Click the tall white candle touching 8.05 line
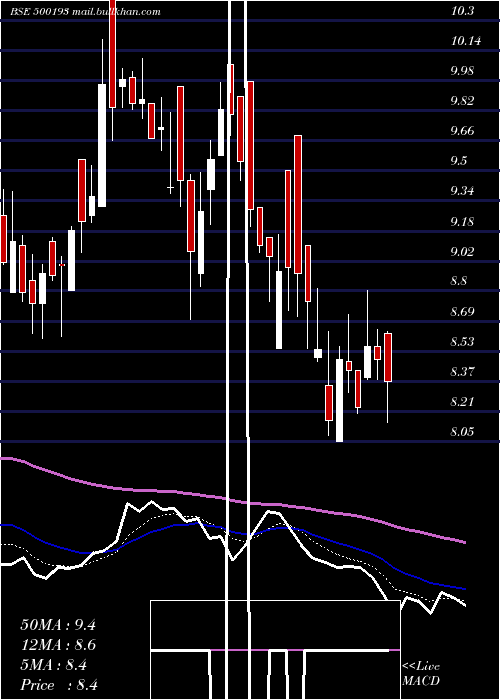The image size is (500, 700). pyautogui.click(x=339, y=400)
